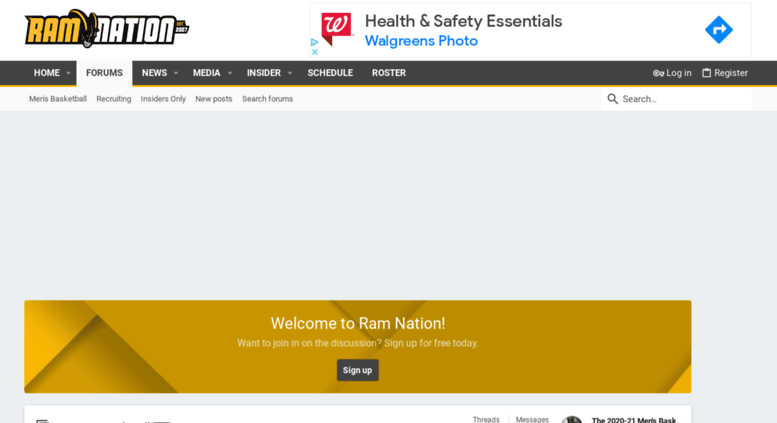Go to the ROSTER page

coord(389,73)
